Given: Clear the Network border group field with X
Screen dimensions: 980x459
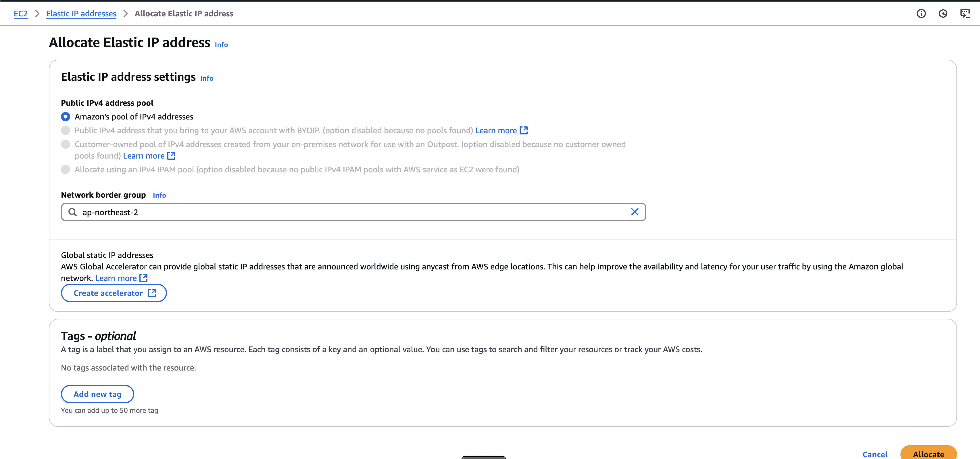Looking at the screenshot, I should click(x=635, y=212).
